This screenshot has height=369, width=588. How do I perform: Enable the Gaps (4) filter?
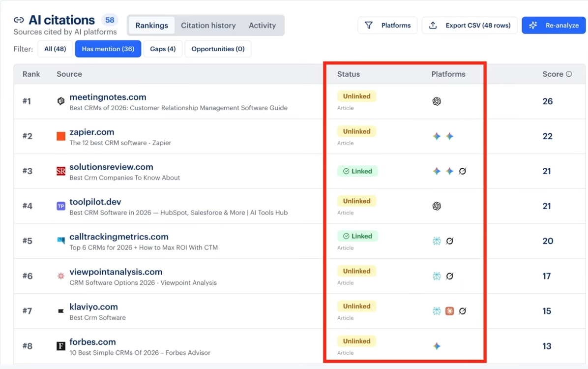coord(163,49)
